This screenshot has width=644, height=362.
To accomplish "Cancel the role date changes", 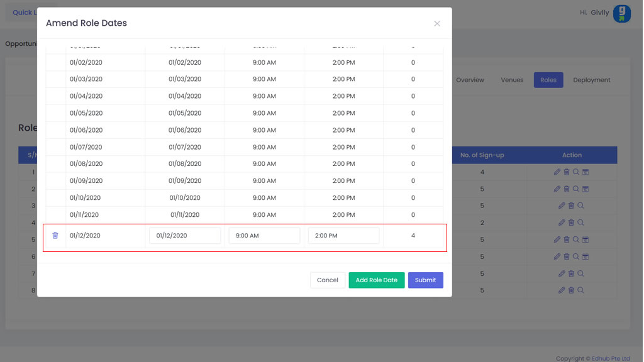I will pos(327,280).
